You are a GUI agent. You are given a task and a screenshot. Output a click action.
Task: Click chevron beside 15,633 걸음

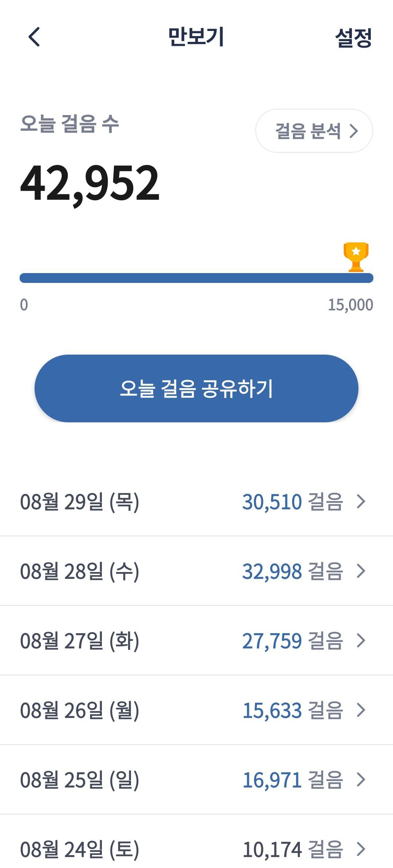tap(361, 710)
